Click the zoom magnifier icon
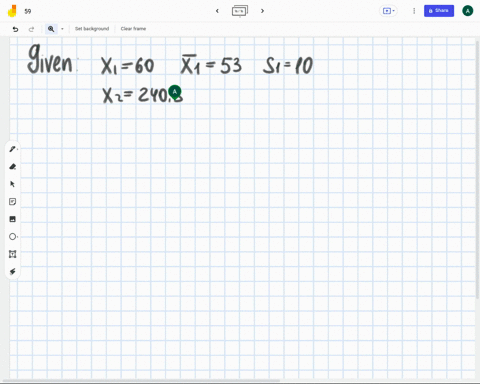The width and height of the screenshot is (480, 384). [51, 29]
